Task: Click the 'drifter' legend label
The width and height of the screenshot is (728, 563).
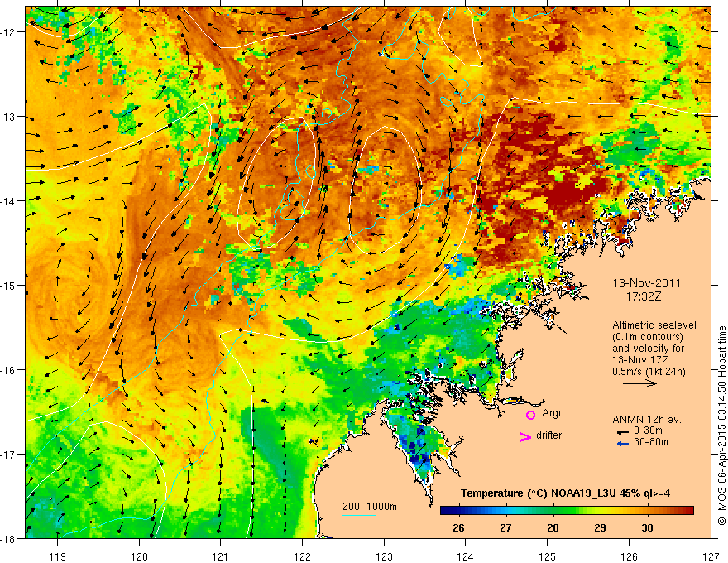Action: click(548, 435)
